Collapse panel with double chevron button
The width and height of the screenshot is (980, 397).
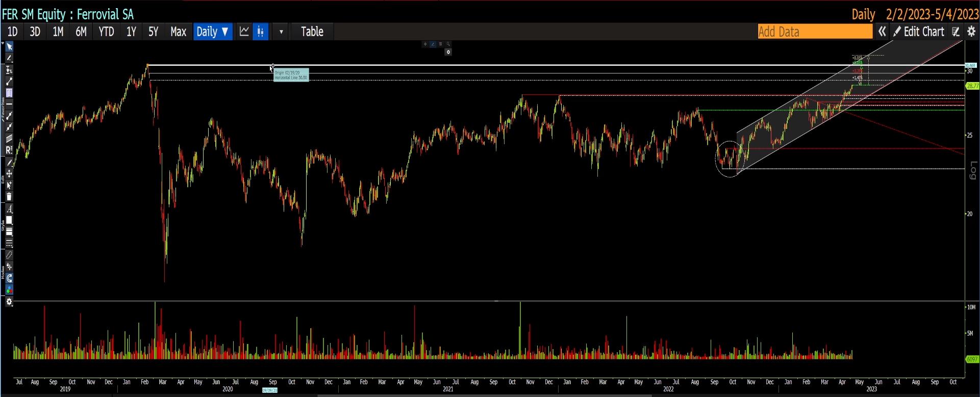882,32
